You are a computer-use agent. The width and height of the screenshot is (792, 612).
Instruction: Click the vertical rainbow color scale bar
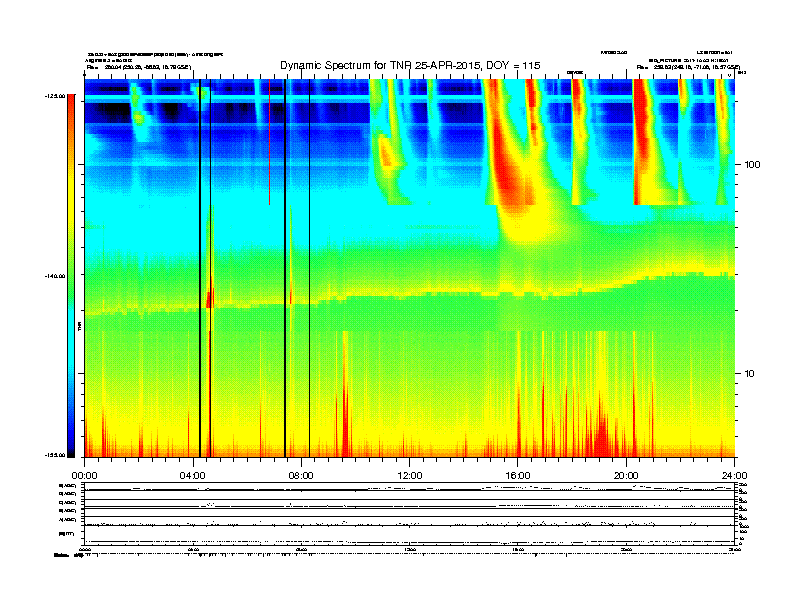coord(71,276)
